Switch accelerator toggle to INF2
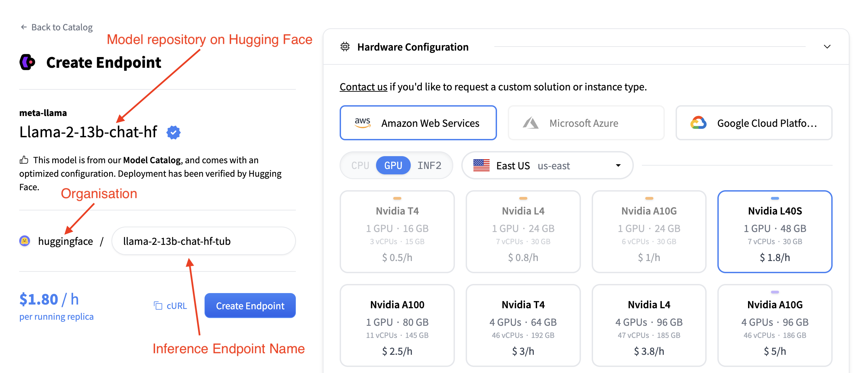The width and height of the screenshot is (868, 373). 429,165
